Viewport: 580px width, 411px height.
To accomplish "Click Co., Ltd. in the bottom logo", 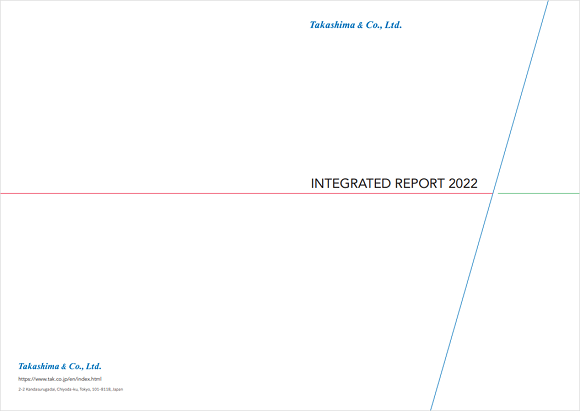I will (x=85, y=366).
